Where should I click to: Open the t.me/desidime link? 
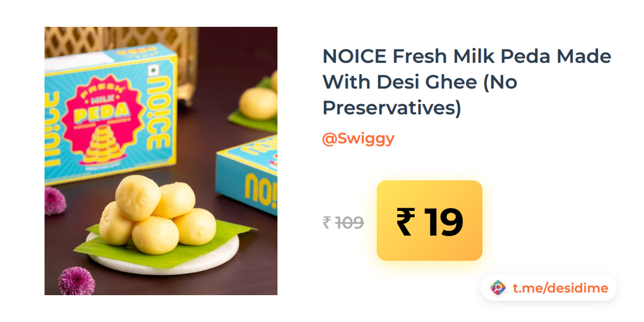point(560,288)
